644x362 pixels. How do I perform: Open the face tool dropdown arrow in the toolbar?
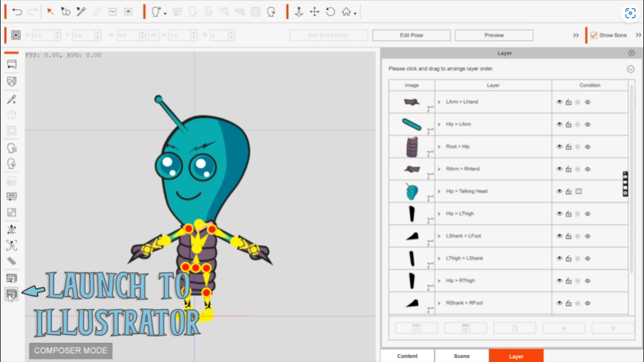coord(165,12)
